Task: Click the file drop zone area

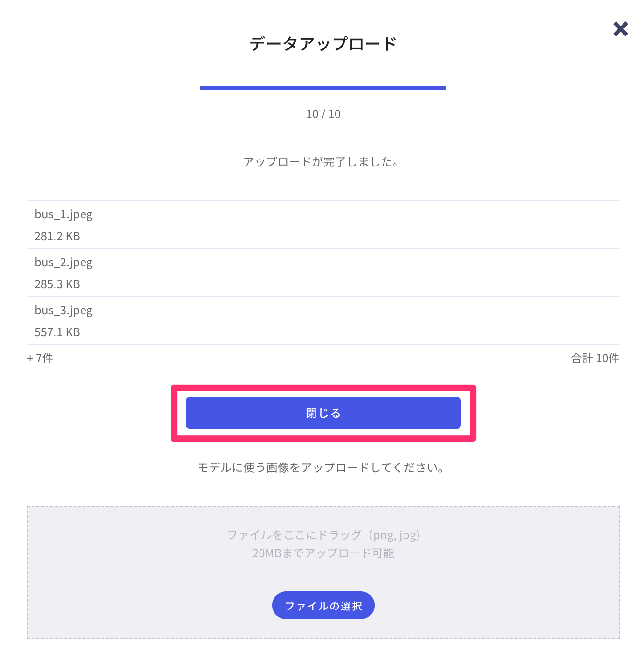Action: [323, 573]
